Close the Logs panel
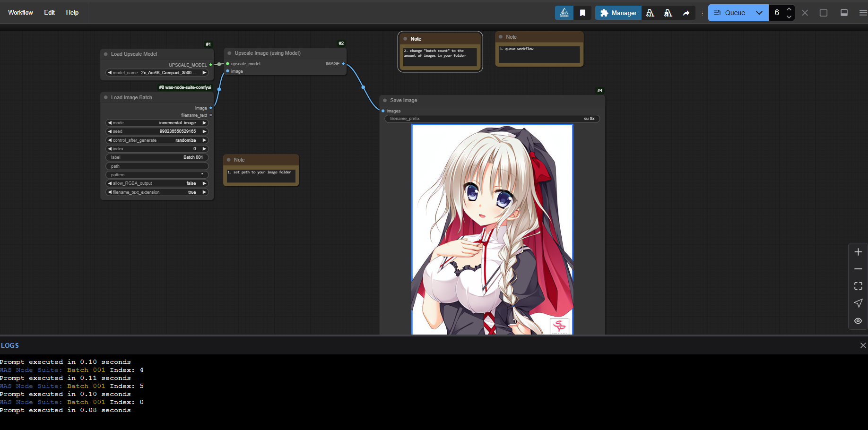 pos(863,345)
